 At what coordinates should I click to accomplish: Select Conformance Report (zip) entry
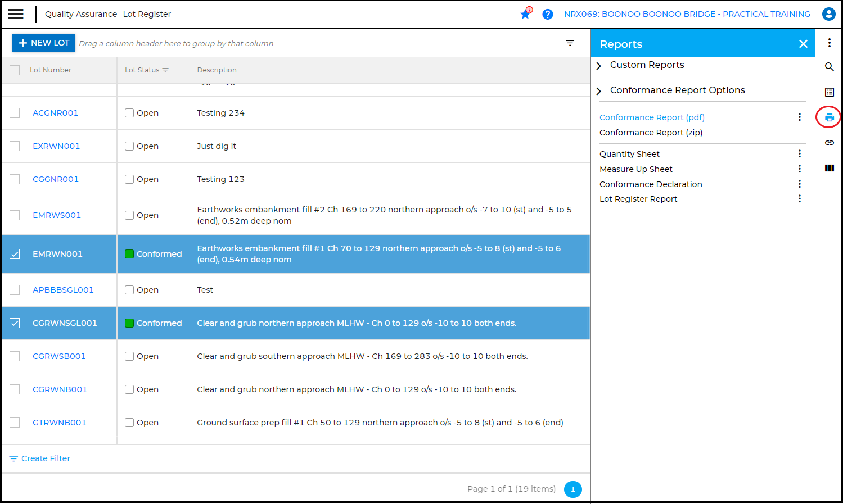click(x=651, y=133)
